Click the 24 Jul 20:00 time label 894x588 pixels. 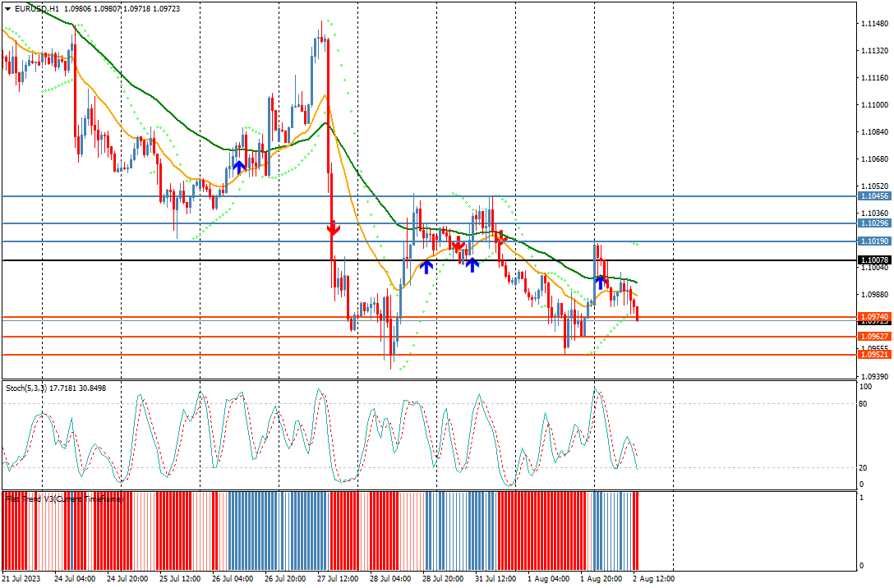click(x=127, y=579)
